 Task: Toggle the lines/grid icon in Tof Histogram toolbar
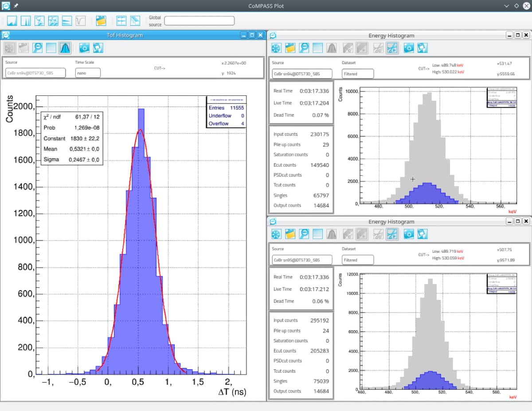point(51,47)
